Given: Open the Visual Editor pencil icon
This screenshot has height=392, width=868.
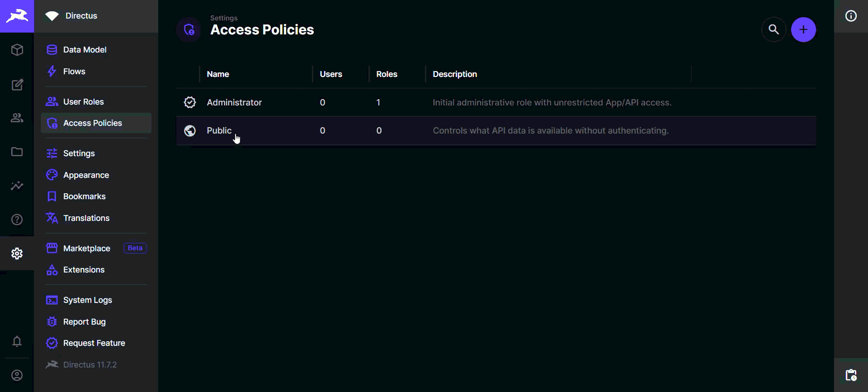Looking at the screenshot, I should click(x=17, y=85).
